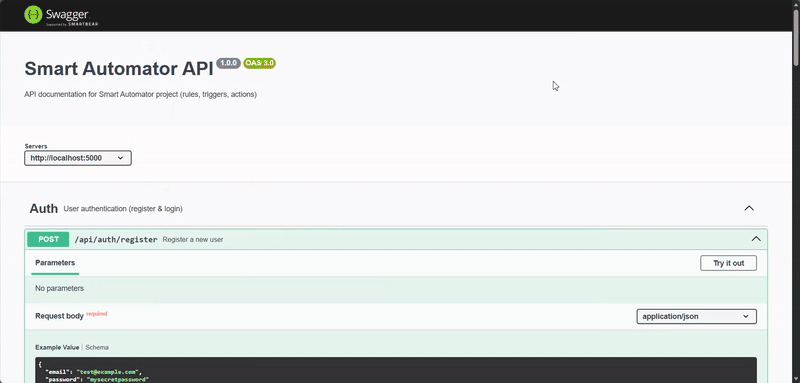Image resolution: width=800 pixels, height=383 pixels.
Task: Click the Request body label
Action: pos(59,316)
